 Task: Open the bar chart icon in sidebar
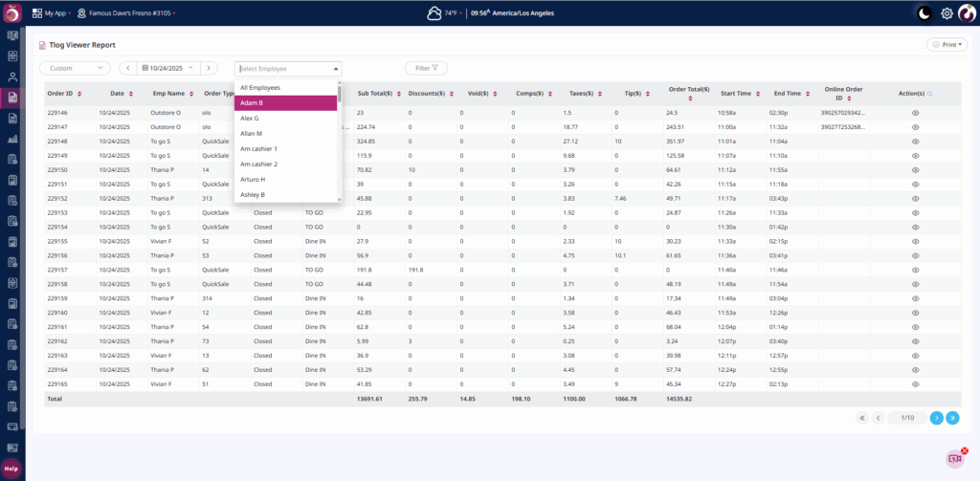pos(12,139)
